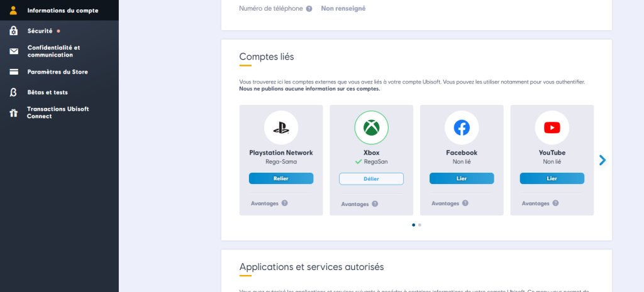Click Avantages help icon under YouTube
Viewport: 644px width, 292px height.
pyautogui.click(x=555, y=203)
